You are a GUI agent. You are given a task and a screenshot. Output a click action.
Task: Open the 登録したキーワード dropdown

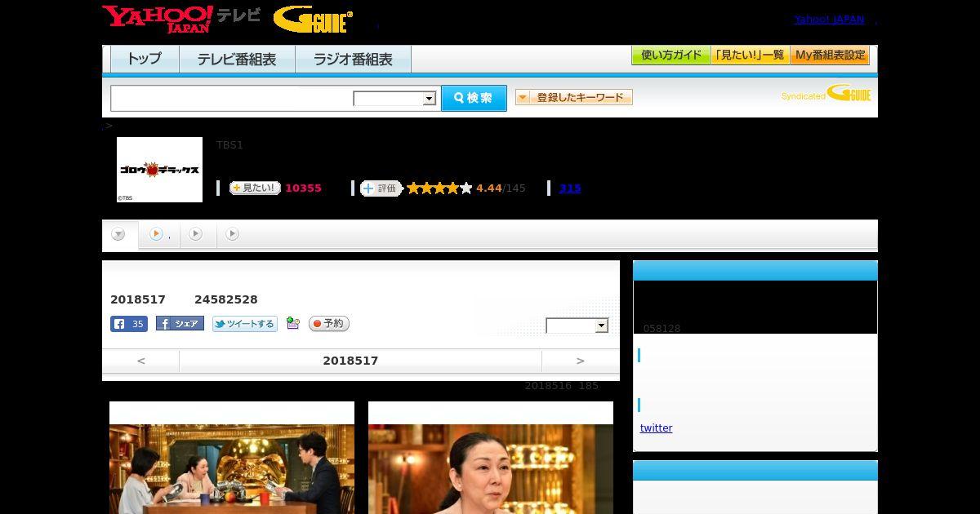[574, 98]
